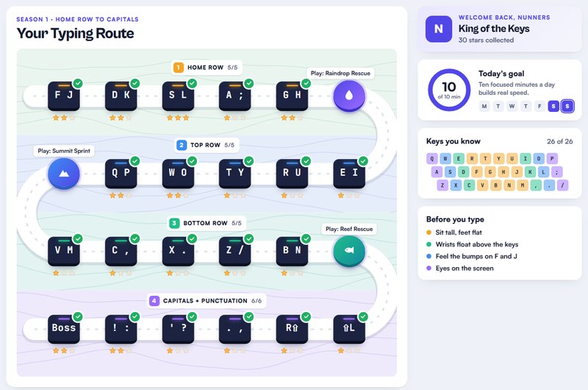Open the Boss lesson tile
Image resolution: width=588 pixels, height=390 pixels.
pyautogui.click(x=64, y=329)
